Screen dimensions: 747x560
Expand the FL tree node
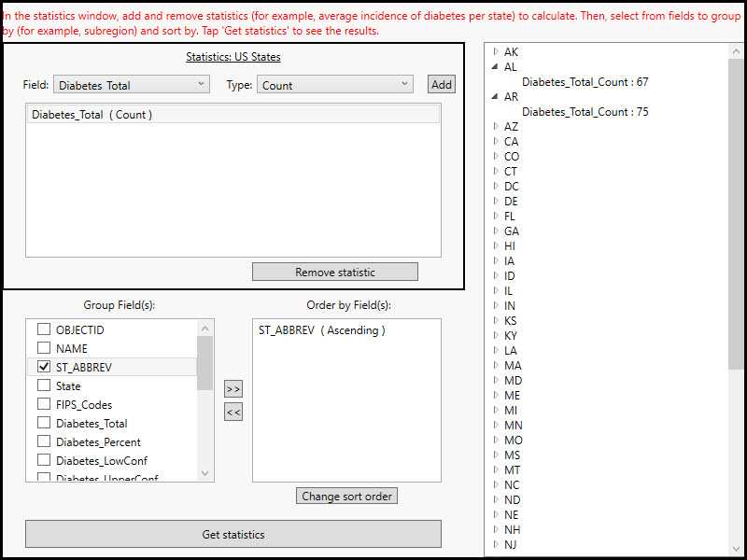(496, 216)
